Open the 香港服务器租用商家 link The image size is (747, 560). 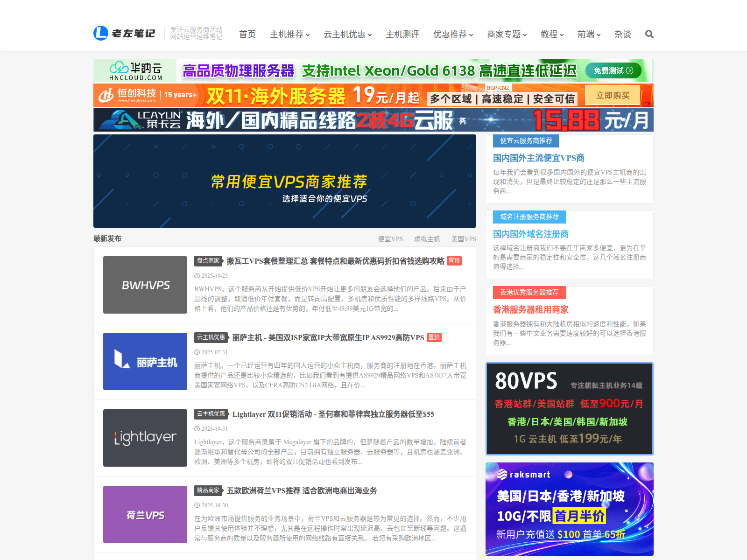point(531,309)
